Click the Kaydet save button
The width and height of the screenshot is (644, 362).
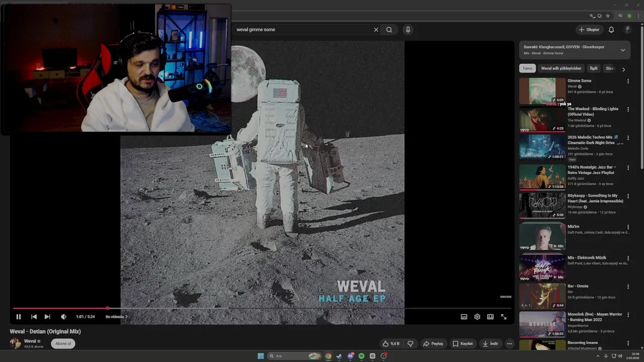(x=463, y=344)
